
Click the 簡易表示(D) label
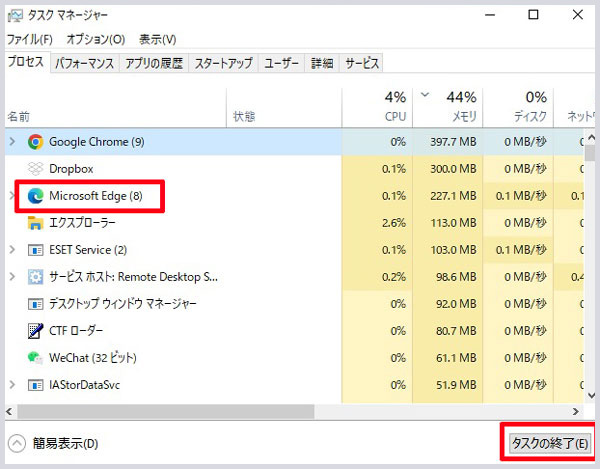click(x=65, y=444)
